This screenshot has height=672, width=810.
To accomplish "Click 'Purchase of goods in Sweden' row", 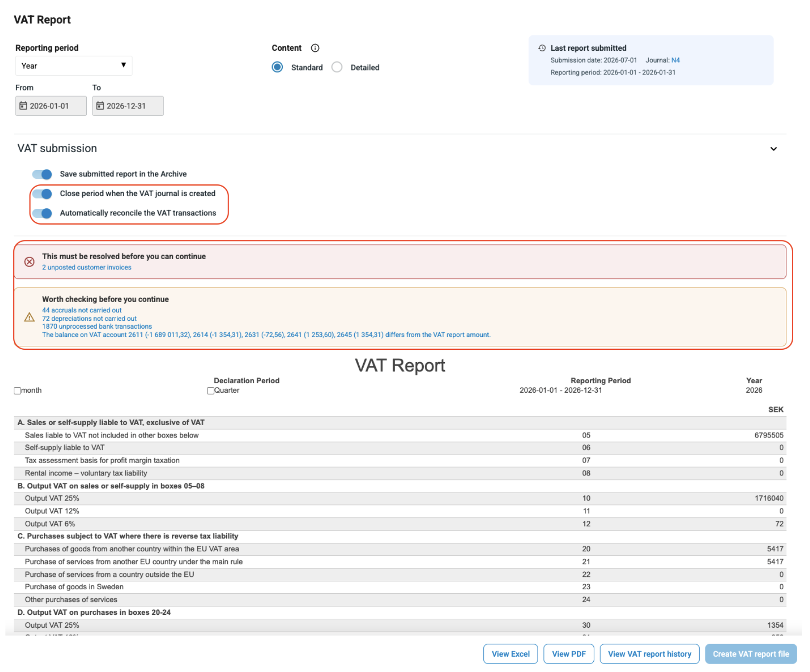I will point(74,587).
